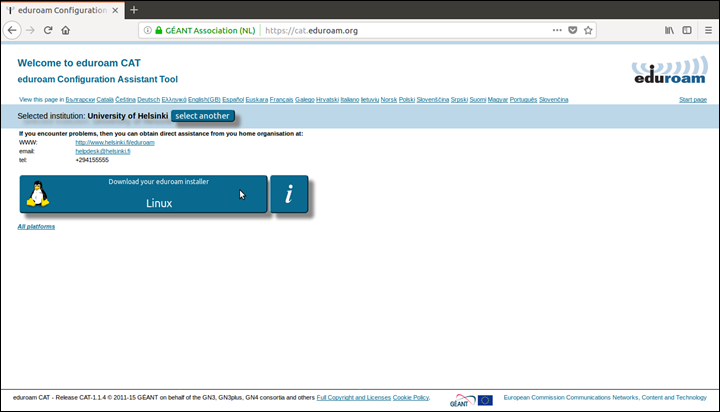The width and height of the screenshot is (720, 412).
Task: Save page to Pocket
Action: pos(573,30)
